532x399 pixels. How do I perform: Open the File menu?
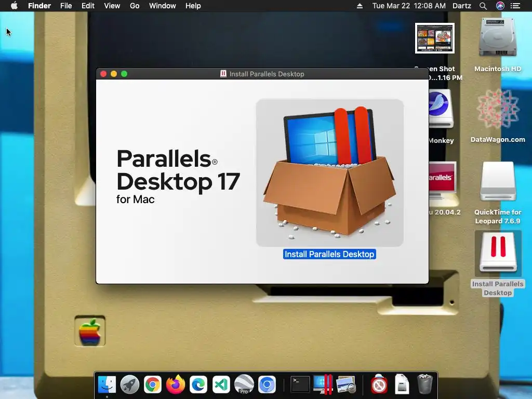(x=66, y=6)
